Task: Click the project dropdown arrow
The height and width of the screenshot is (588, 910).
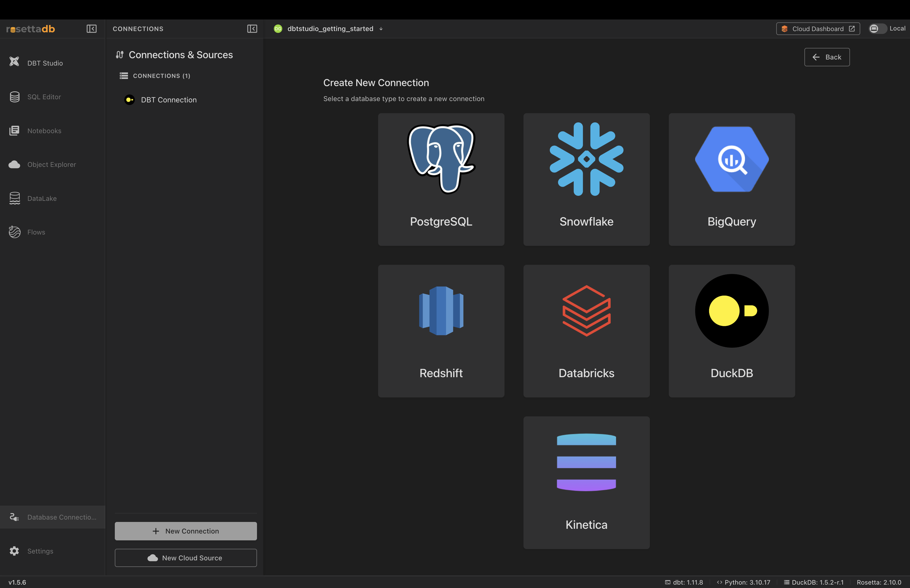Action: [381, 29]
